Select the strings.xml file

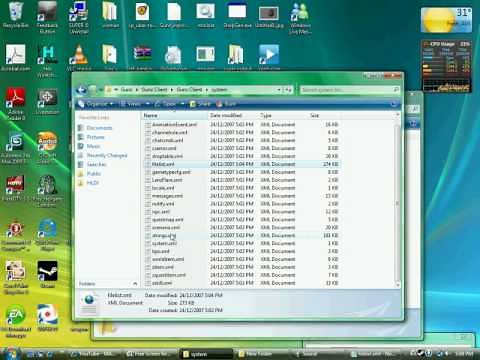(242, 235)
